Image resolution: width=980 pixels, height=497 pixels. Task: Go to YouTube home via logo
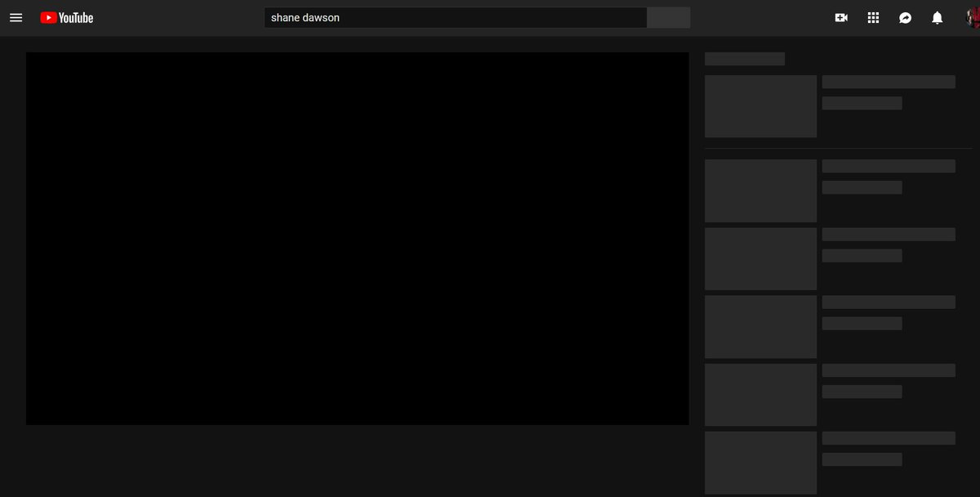pyautogui.click(x=66, y=17)
